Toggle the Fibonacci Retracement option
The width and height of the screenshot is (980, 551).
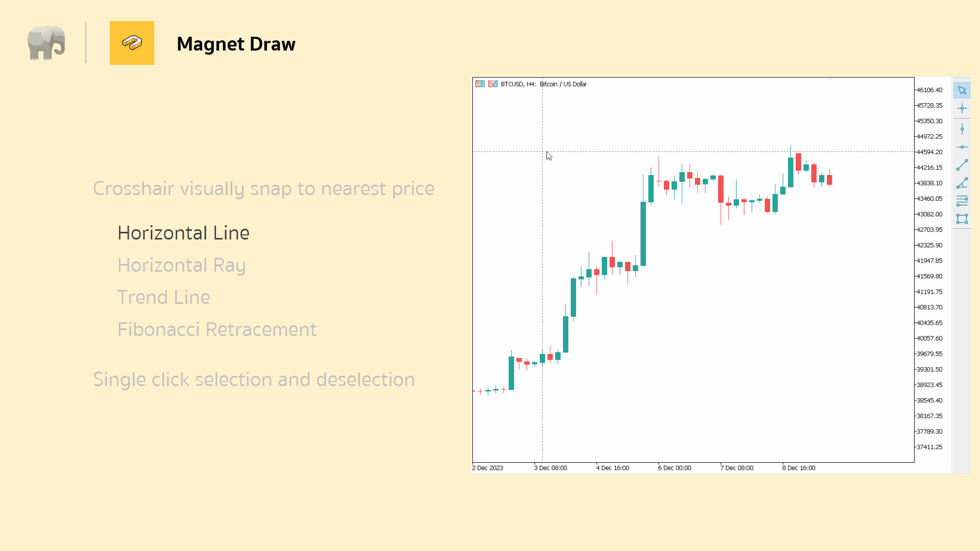tap(217, 329)
